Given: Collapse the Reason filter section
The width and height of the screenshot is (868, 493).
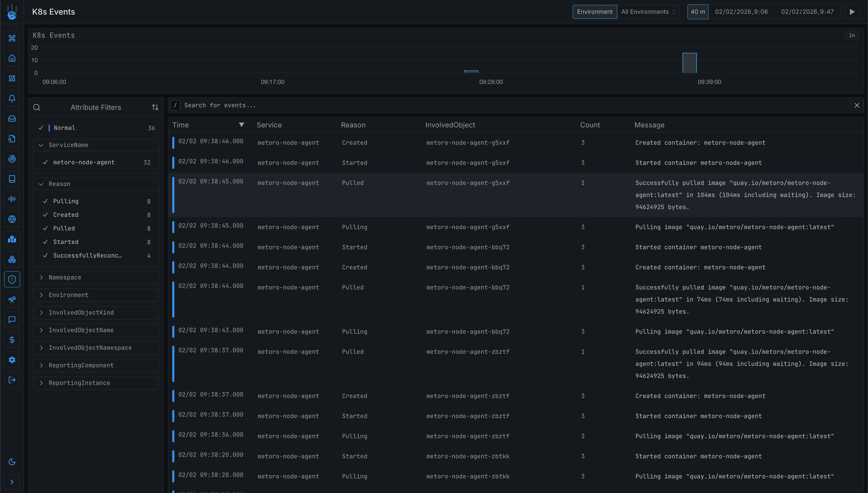Looking at the screenshot, I should point(41,184).
